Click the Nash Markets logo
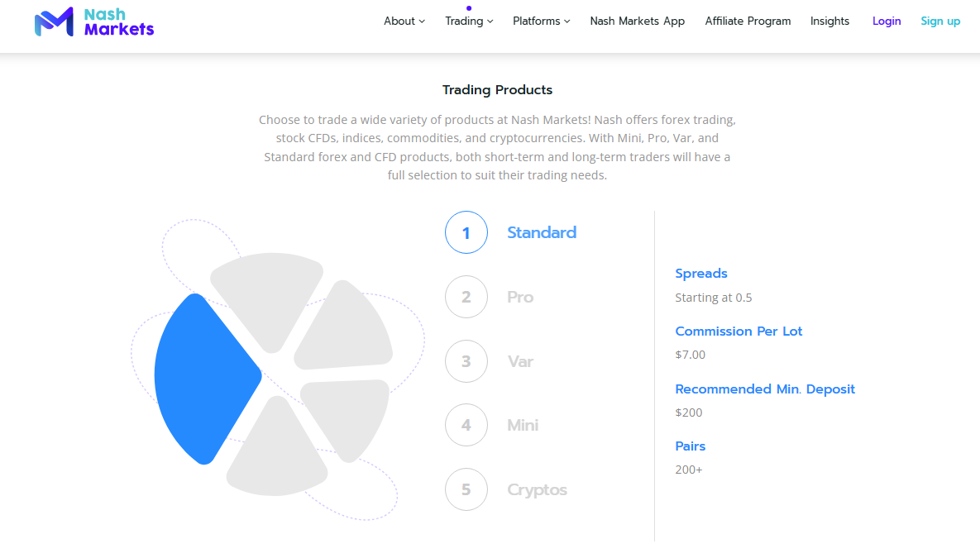Viewport: 980px width, 558px height. click(x=93, y=21)
